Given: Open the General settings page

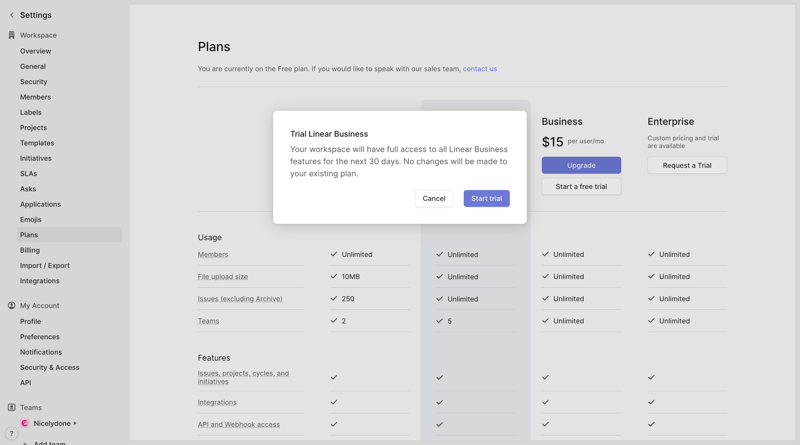Looking at the screenshot, I should [x=33, y=66].
